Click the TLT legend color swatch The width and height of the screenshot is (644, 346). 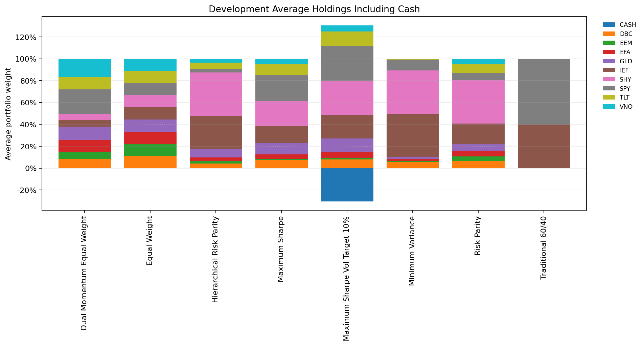pos(609,98)
